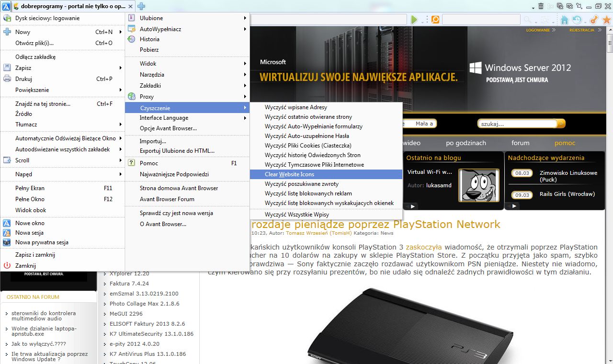613x364 pixels.
Task: Expand the Narzędzia submenu
Action: pos(187,75)
